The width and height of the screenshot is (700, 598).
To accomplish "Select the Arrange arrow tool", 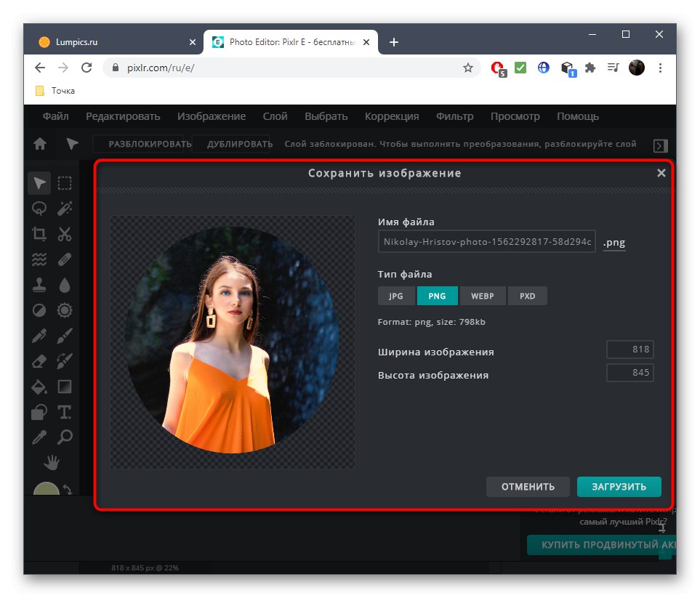I will 39,183.
